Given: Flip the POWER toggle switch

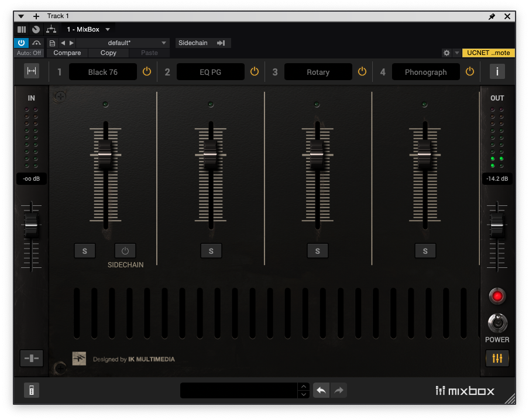Looking at the screenshot, I should (497, 323).
